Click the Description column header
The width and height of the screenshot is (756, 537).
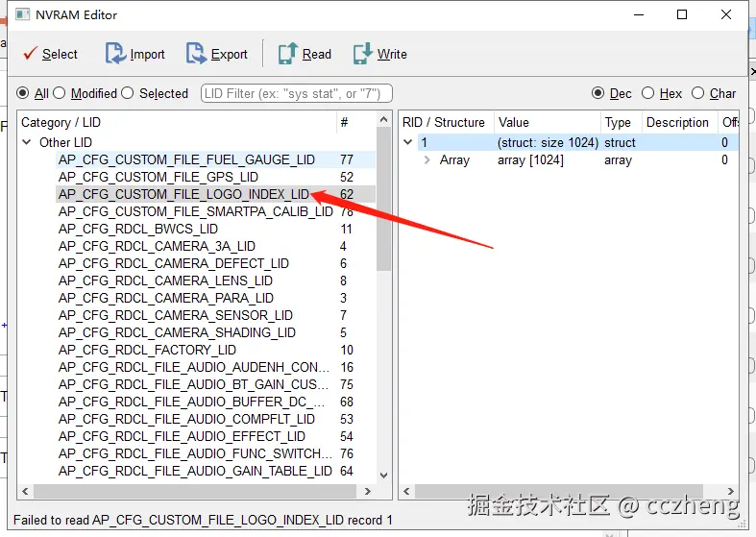680,122
